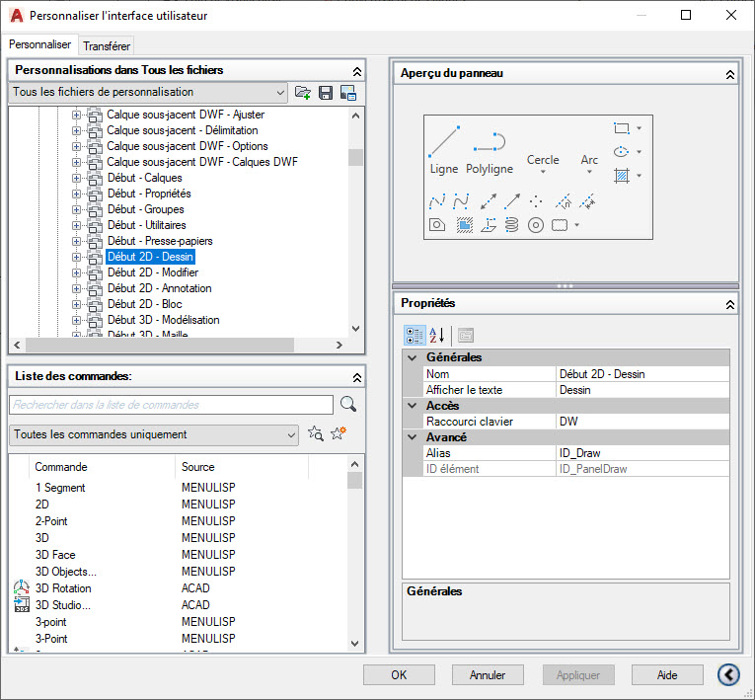
Task: Click in the command list search field
Action: tap(171, 405)
